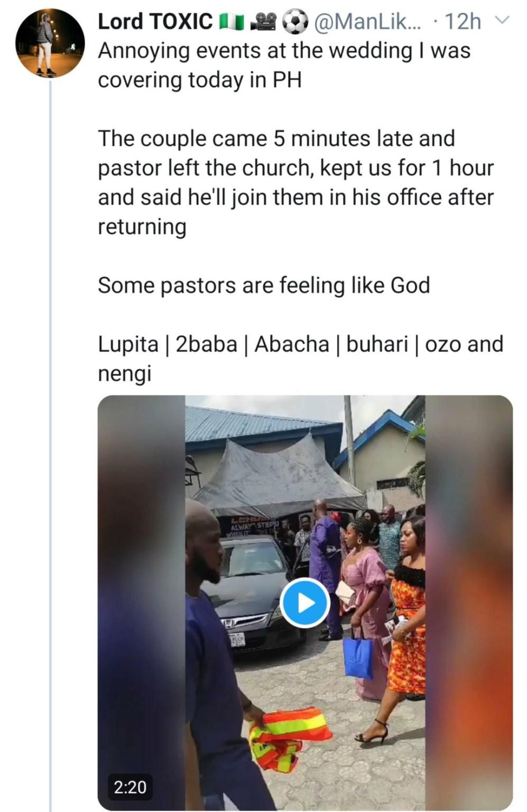Click the blurred right side of the video
The width and height of the screenshot is (527, 812).
click(468, 603)
